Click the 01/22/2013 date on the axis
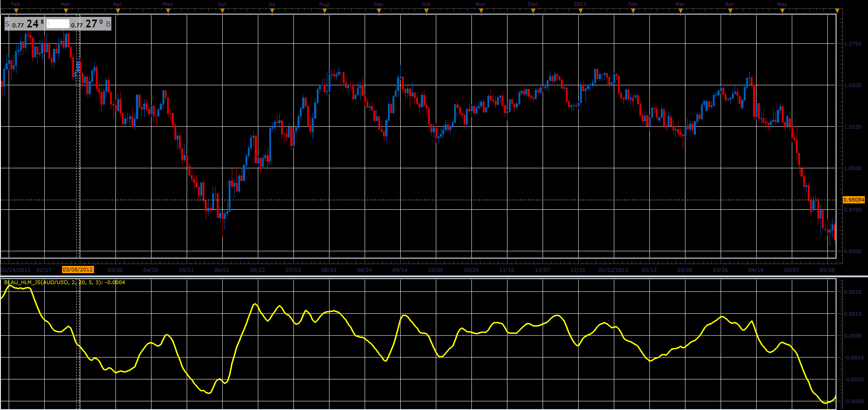The width and height of the screenshot is (868, 410). tap(613, 270)
